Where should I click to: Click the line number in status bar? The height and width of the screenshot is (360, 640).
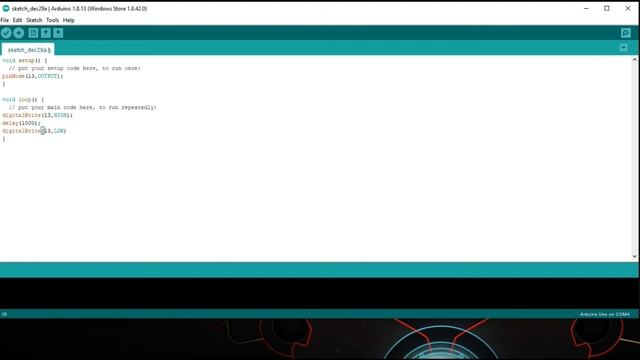tap(4, 314)
